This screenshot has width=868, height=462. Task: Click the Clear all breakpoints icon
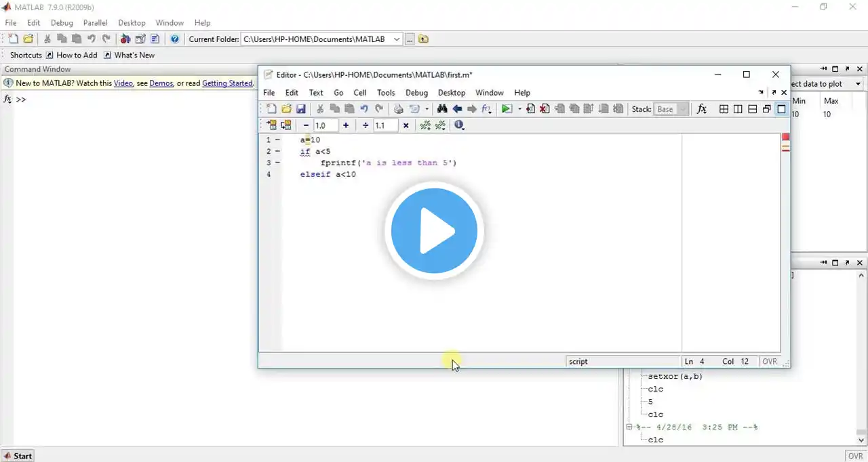click(x=545, y=109)
